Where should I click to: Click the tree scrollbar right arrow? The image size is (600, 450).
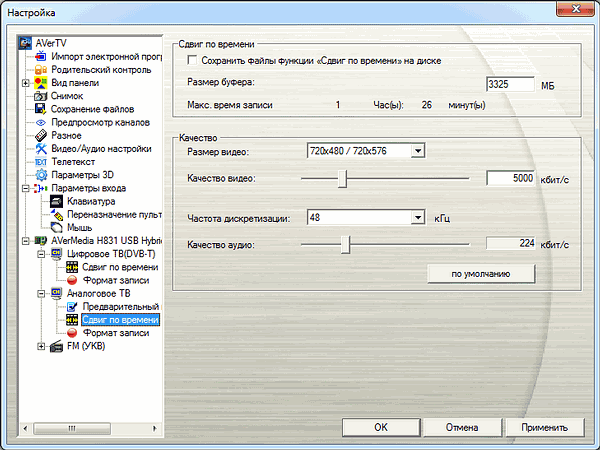[x=155, y=428]
